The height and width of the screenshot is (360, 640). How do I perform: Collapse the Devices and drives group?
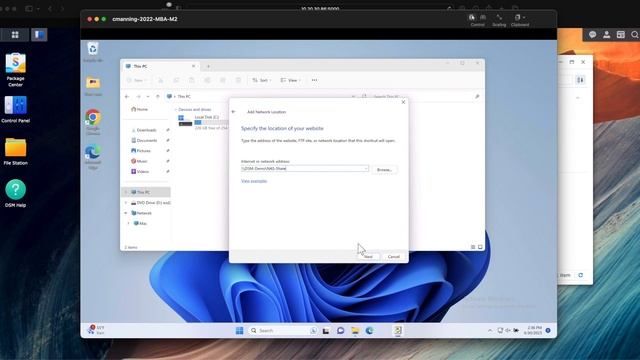176,110
